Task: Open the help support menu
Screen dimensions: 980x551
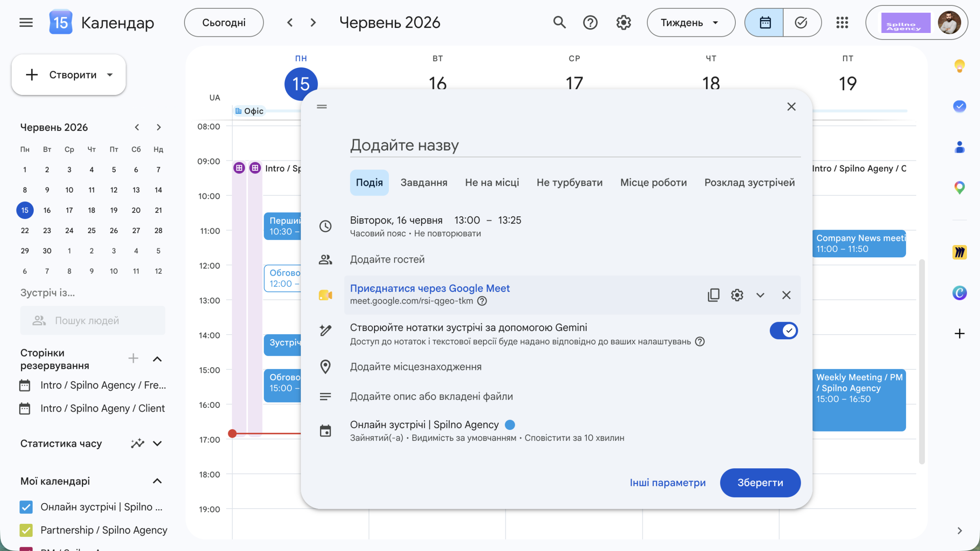Action: coord(590,23)
